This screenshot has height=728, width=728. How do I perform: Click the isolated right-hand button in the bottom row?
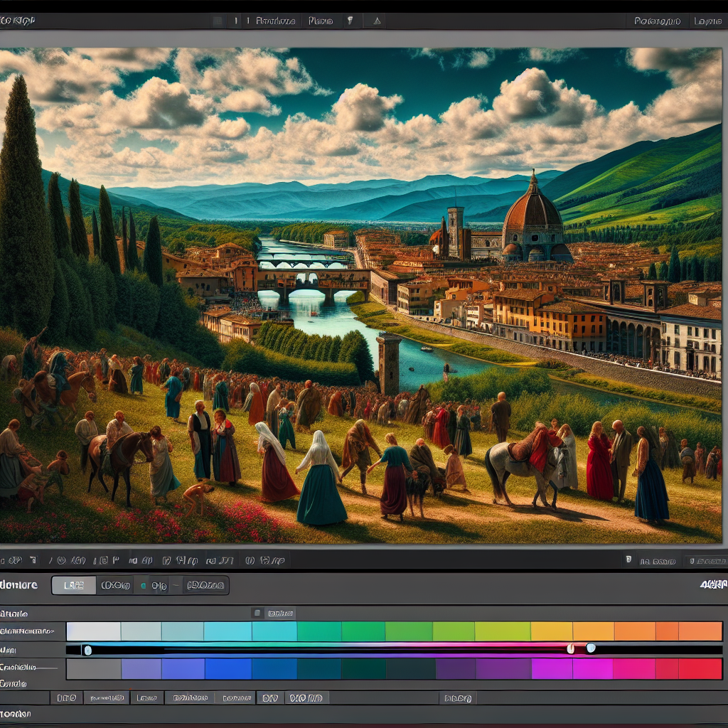tap(457, 698)
